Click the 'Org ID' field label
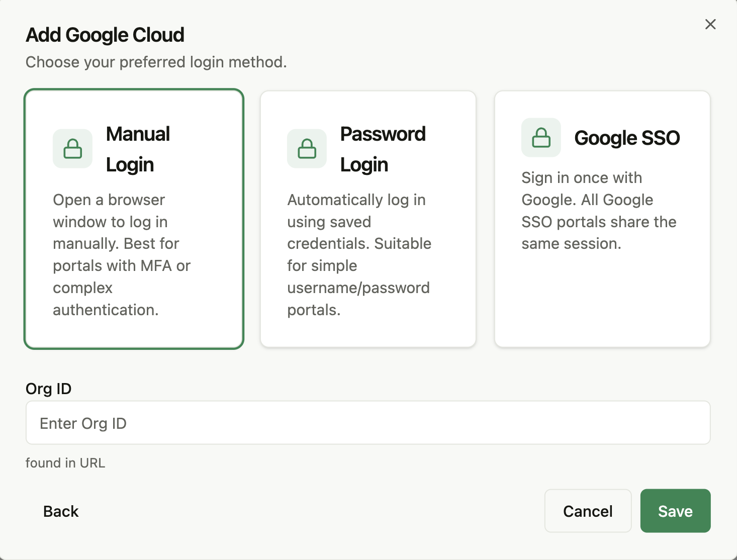The width and height of the screenshot is (737, 560). 49,389
